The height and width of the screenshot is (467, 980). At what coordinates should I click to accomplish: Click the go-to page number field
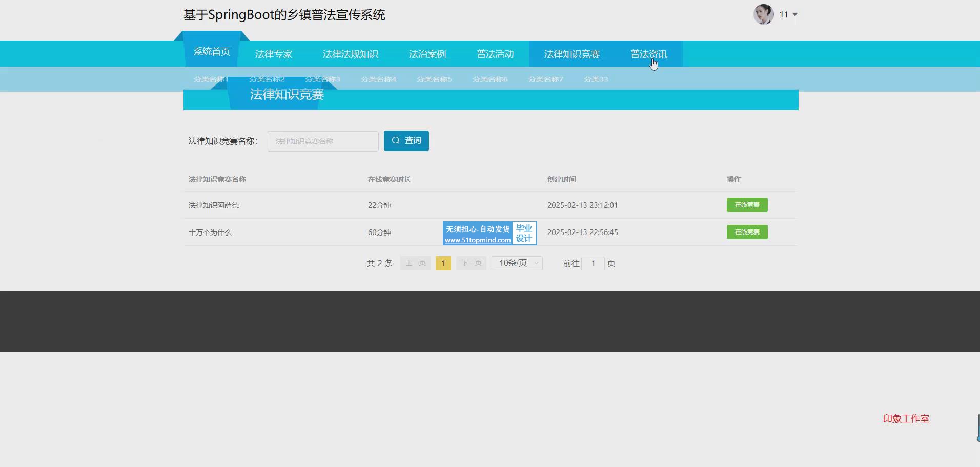[x=593, y=263]
